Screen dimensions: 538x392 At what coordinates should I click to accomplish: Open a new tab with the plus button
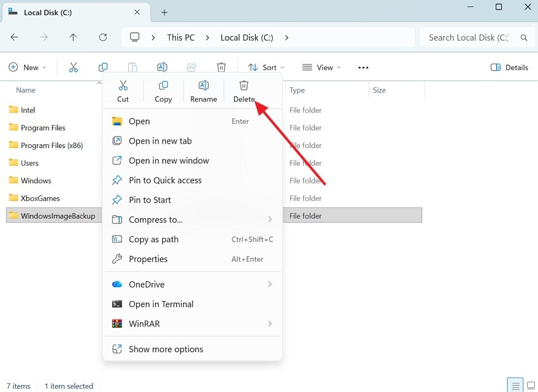[165, 13]
